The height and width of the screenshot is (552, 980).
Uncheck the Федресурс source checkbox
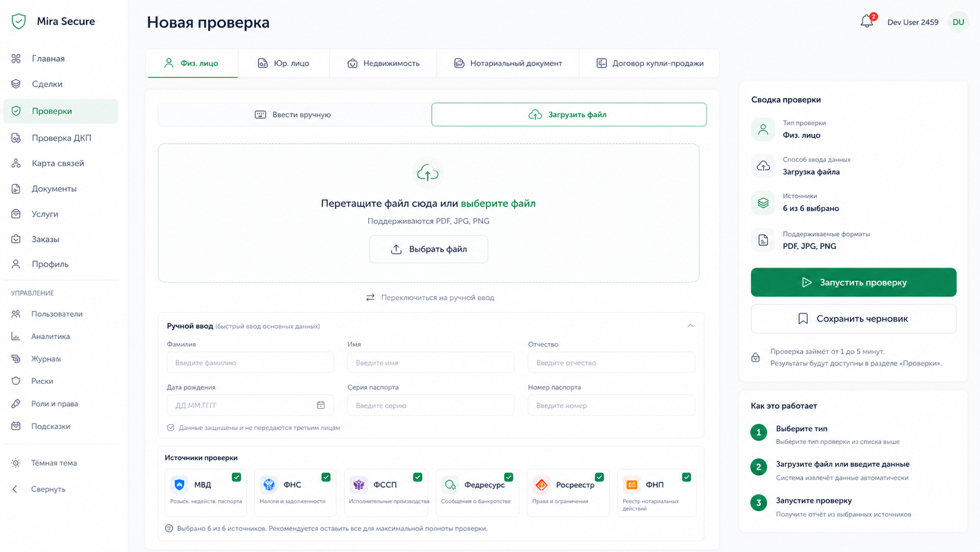click(x=508, y=477)
